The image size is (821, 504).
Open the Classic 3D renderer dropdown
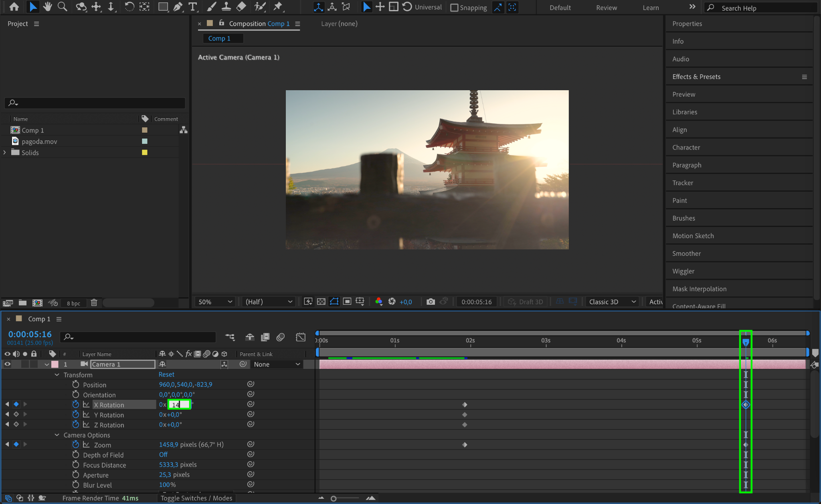(612, 302)
